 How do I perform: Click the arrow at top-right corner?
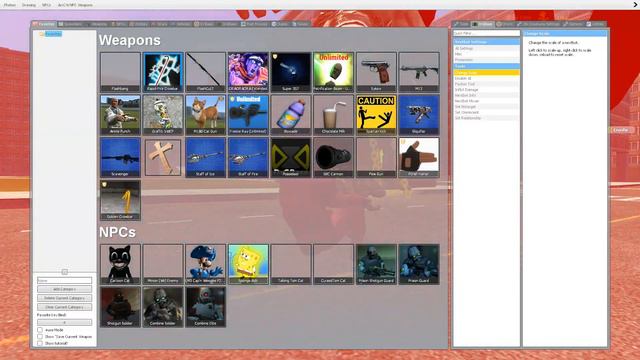point(635,4)
